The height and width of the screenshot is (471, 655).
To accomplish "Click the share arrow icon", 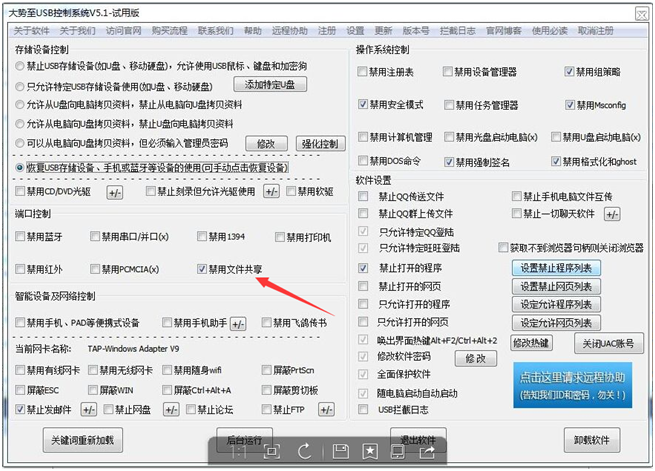I will tap(427, 451).
